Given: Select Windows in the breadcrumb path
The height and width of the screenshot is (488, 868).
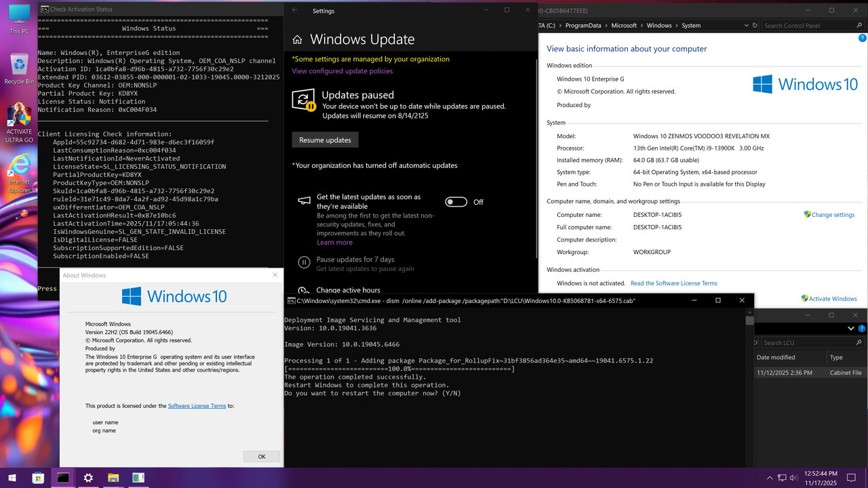Looking at the screenshot, I should (659, 26).
